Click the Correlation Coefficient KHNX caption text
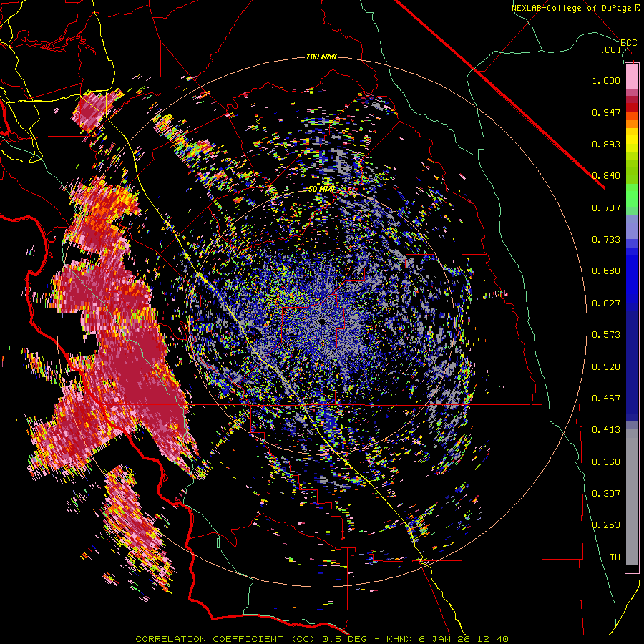The image size is (644, 644). pos(321,639)
